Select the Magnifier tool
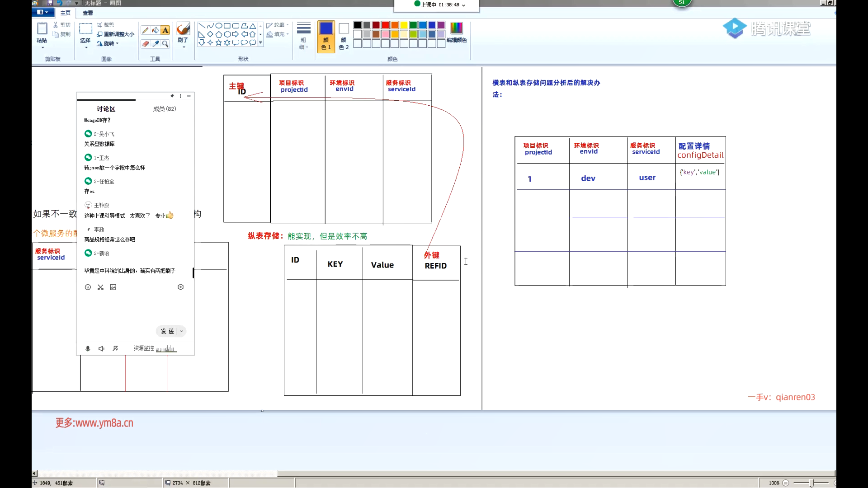 pos(165,44)
